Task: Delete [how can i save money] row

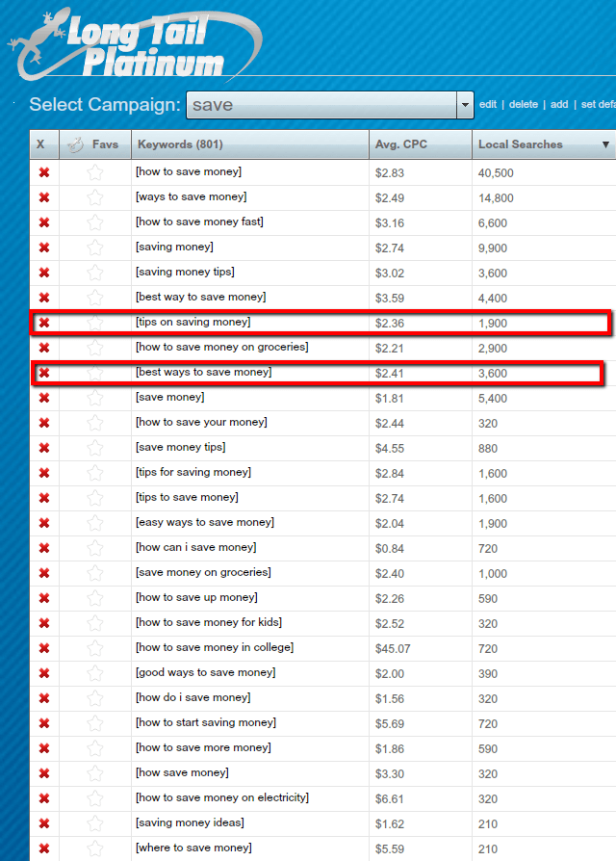Action: 44,548
